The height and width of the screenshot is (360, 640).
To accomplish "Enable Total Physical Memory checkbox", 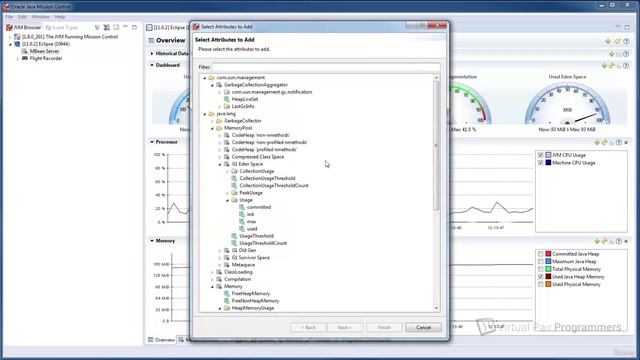I will [x=540, y=269].
